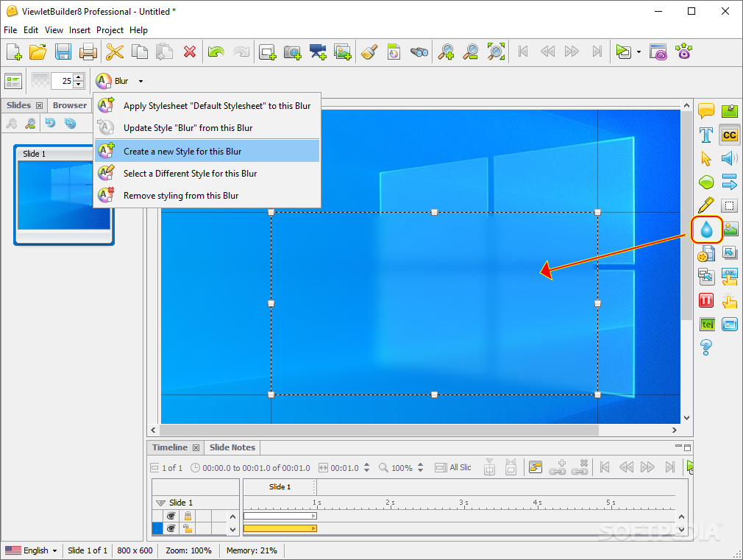
Task: Insert a cursor path arrow
Action: [x=706, y=158]
